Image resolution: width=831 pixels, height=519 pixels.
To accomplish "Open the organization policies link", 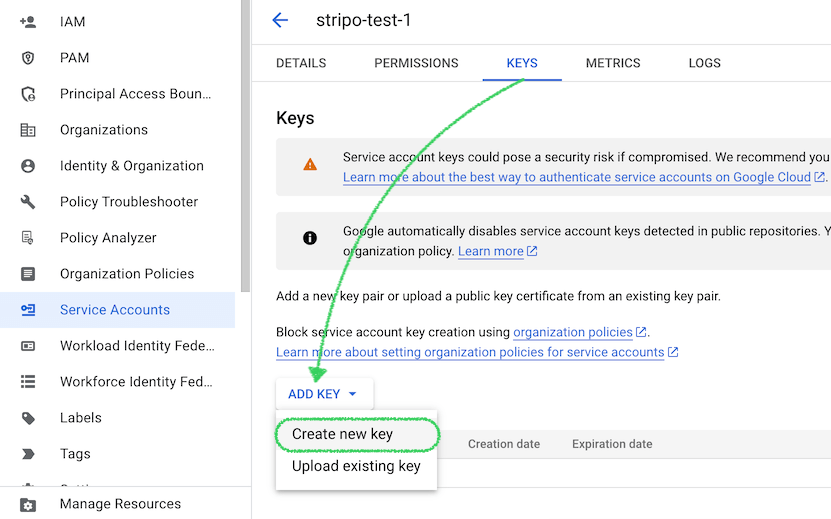I will [x=573, y=332].
